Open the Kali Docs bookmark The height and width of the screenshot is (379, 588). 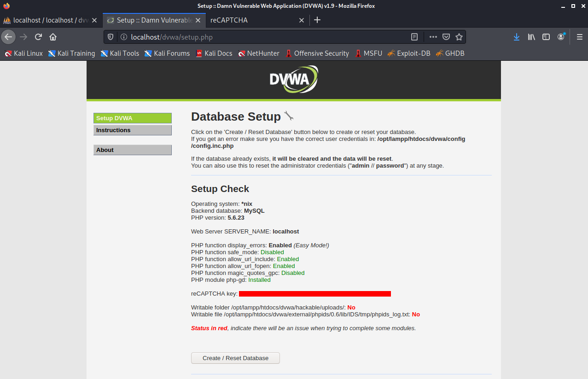pyautogui.click(x=214, y=53)
